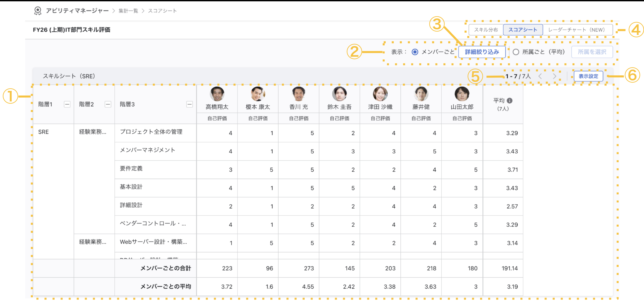Click the メンバーごとの平均 row label
644x302 pixels.
pyautogui.click(x=165, y=287)
